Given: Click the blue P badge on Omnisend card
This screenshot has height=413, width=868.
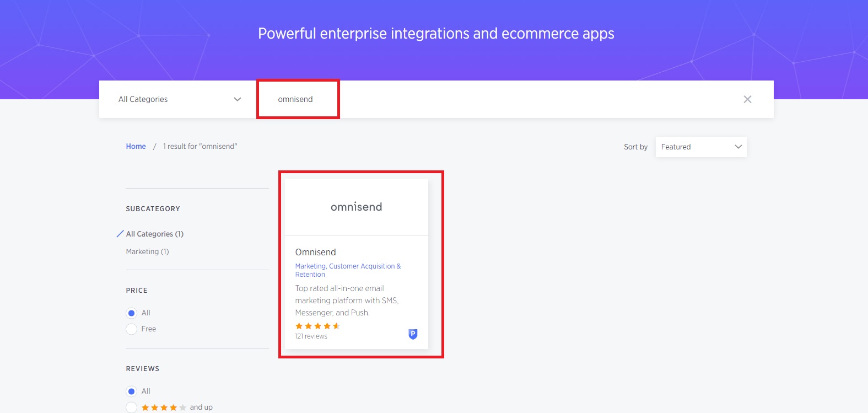Looking at the screenshot, I should [x=413, y=334].
